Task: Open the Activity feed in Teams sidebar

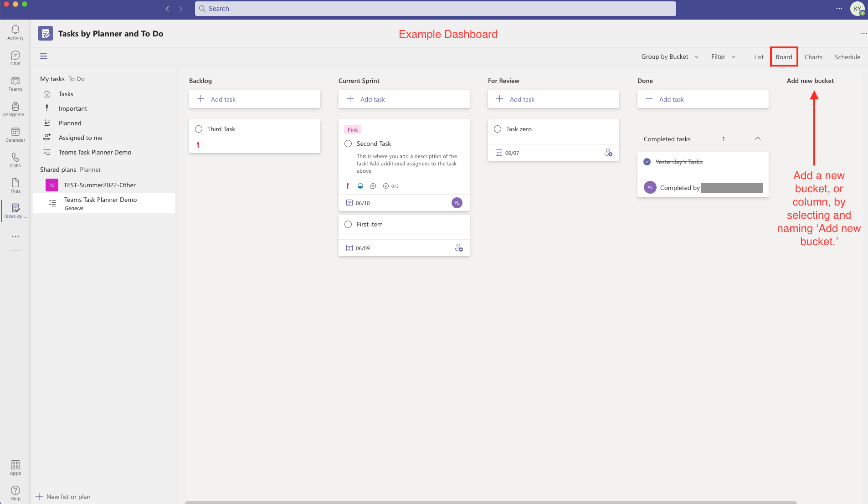Action: [x=15, y=31]
